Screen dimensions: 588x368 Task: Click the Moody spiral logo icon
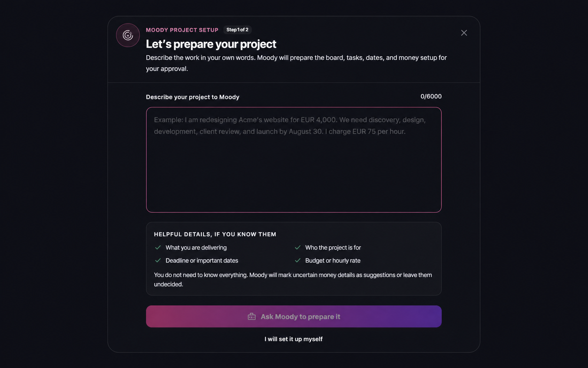pyautogui.click(x=128, y=35)
